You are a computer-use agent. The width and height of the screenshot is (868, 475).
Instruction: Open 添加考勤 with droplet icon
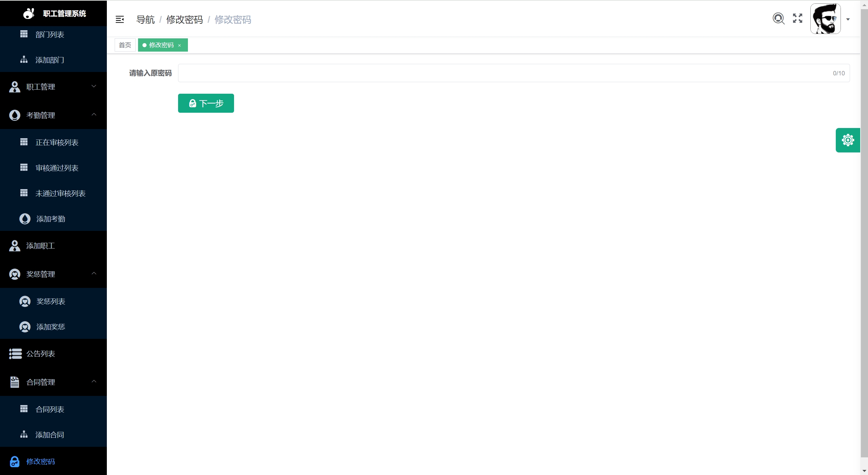51,219
